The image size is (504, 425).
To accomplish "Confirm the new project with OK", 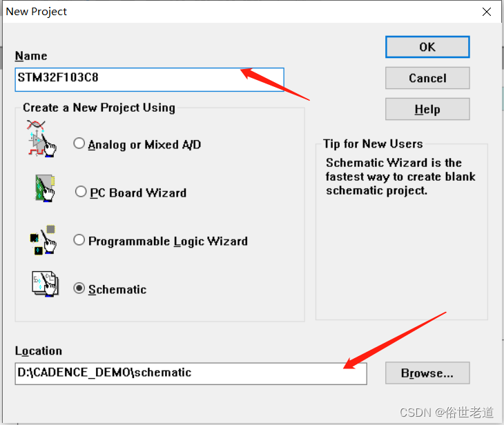I will point(427,47).
